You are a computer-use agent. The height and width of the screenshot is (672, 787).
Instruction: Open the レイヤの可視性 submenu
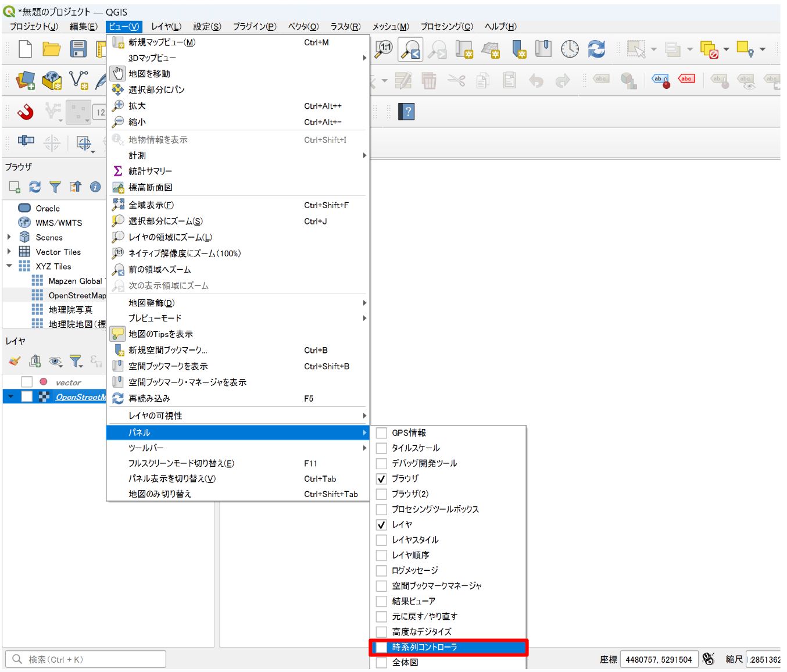coord(238,416)
